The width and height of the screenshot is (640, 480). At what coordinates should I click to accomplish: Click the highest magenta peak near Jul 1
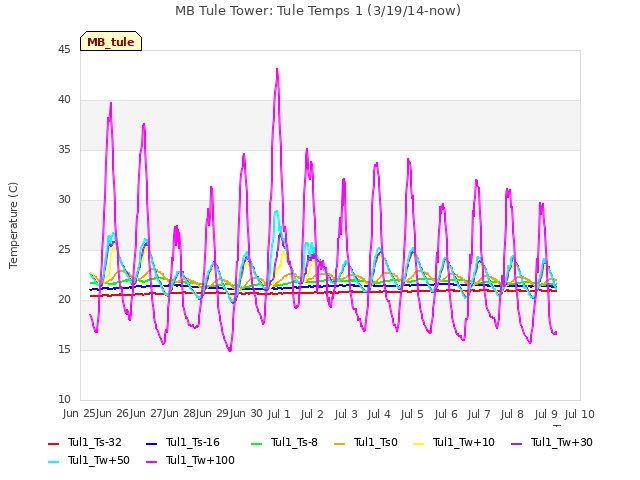[277, 69]
